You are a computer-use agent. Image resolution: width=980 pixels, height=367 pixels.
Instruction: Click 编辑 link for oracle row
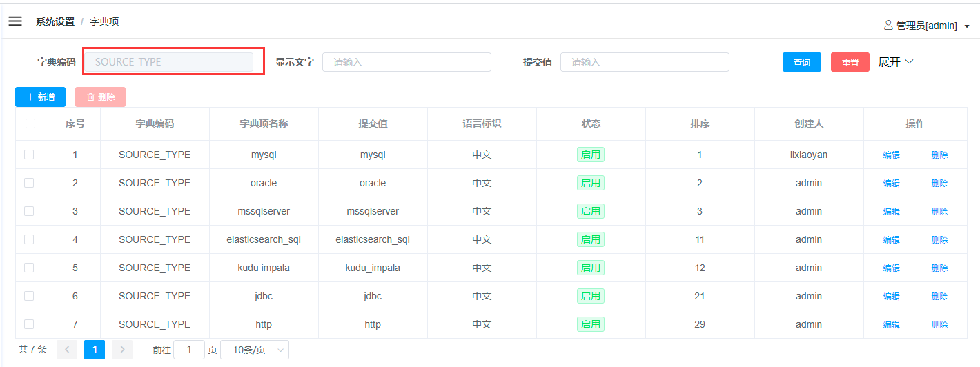(x=891, y=183)
